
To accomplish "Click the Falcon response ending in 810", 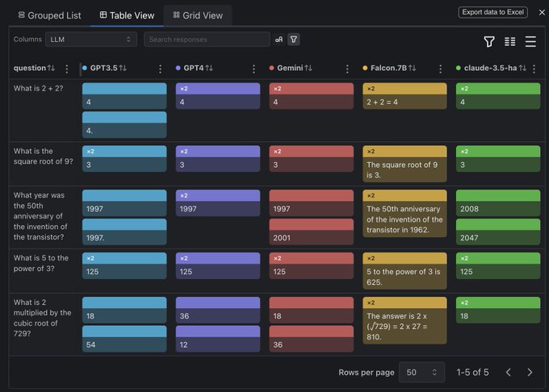I will point(404,320).
